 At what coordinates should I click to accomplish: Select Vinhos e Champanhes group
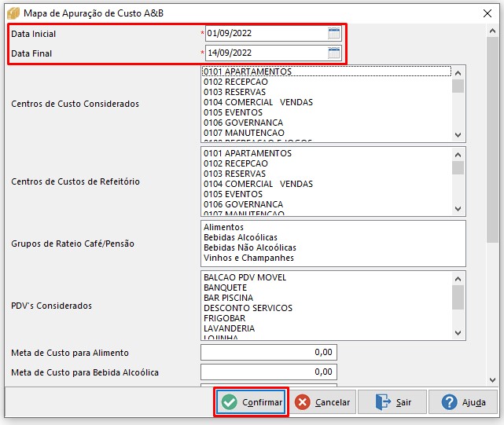point(333,258)
